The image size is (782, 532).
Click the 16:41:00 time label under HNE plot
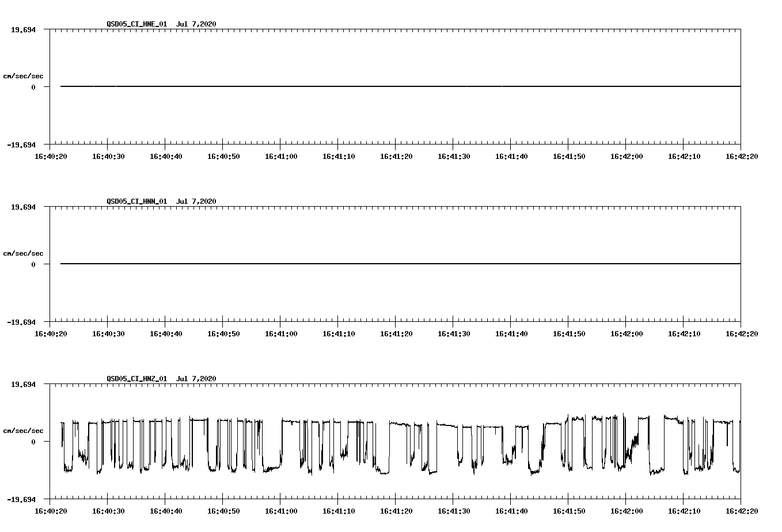281,157
